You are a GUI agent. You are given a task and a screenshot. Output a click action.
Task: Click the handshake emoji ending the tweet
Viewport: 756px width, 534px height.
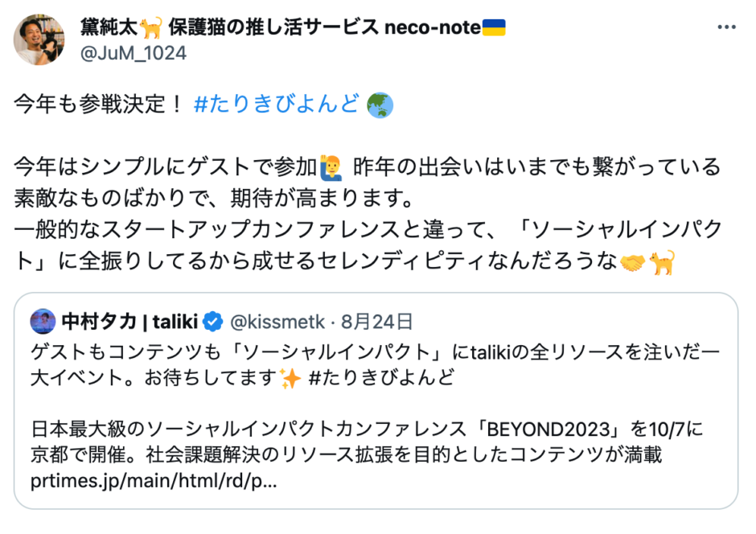click(x=634, y=262)
